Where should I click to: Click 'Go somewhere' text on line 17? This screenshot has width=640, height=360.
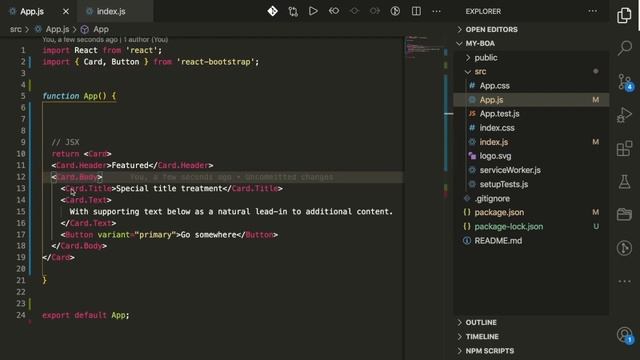click(x=208, y=235)
